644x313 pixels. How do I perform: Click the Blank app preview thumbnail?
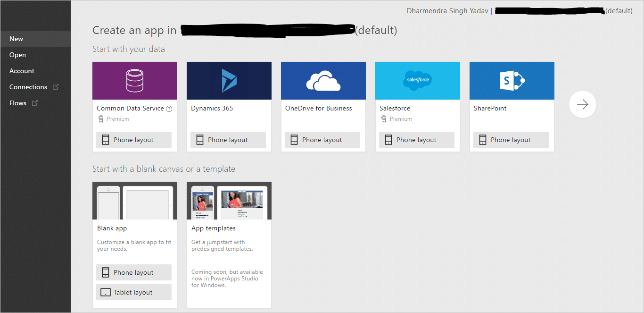tap(135, 201)
